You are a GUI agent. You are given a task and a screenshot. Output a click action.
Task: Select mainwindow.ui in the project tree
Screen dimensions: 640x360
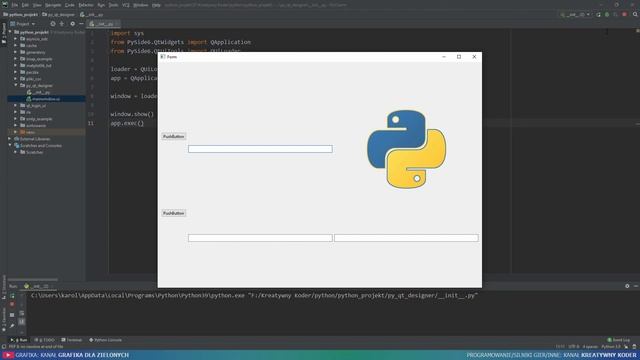43,99
